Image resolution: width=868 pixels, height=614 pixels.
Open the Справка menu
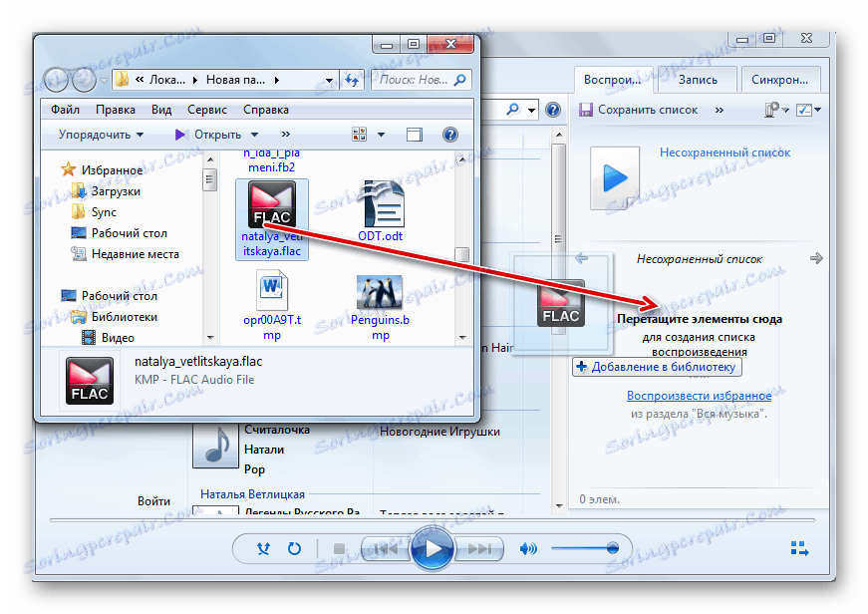click(266, 110)
